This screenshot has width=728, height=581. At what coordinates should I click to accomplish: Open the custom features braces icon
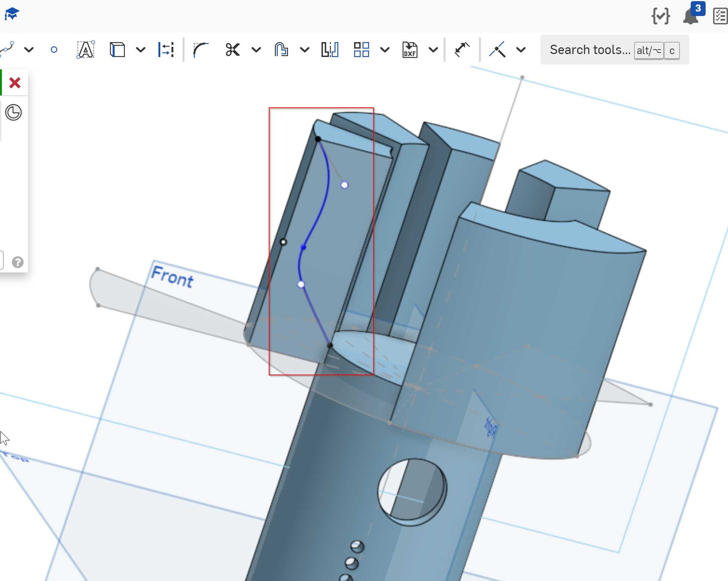(661, 16)
